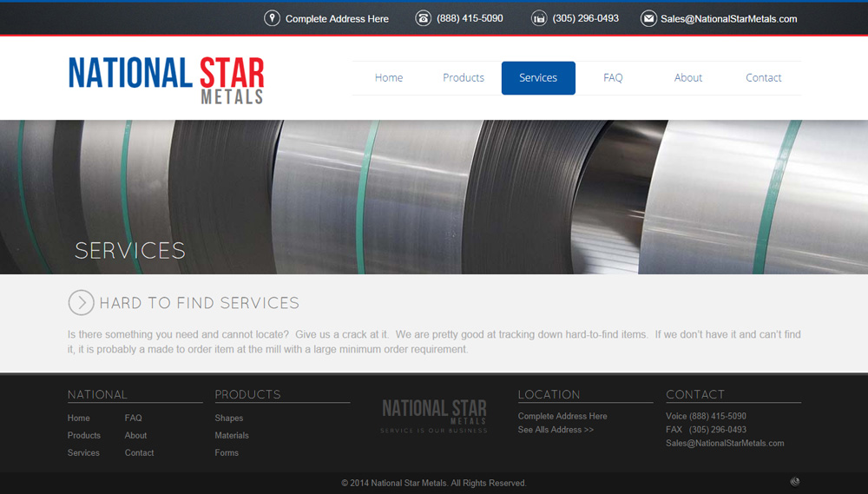
Task: Click the 'SERVICES' banner title
Action: (130, 250)
